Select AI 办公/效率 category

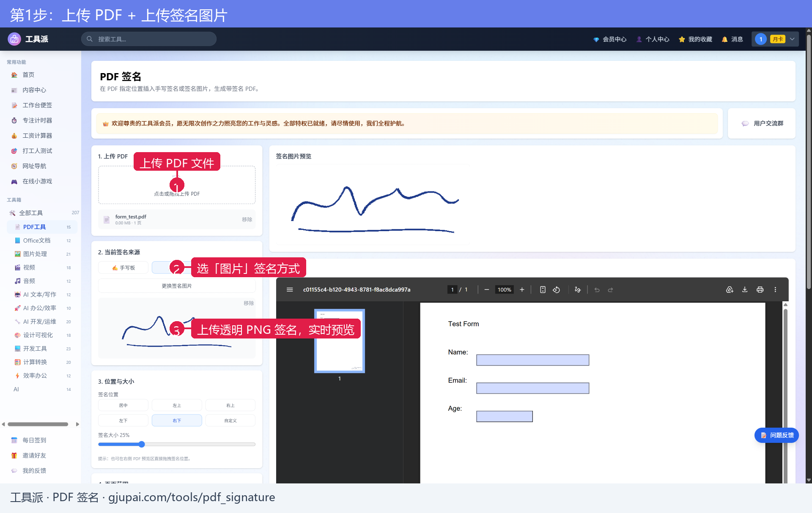click(42, 308)
